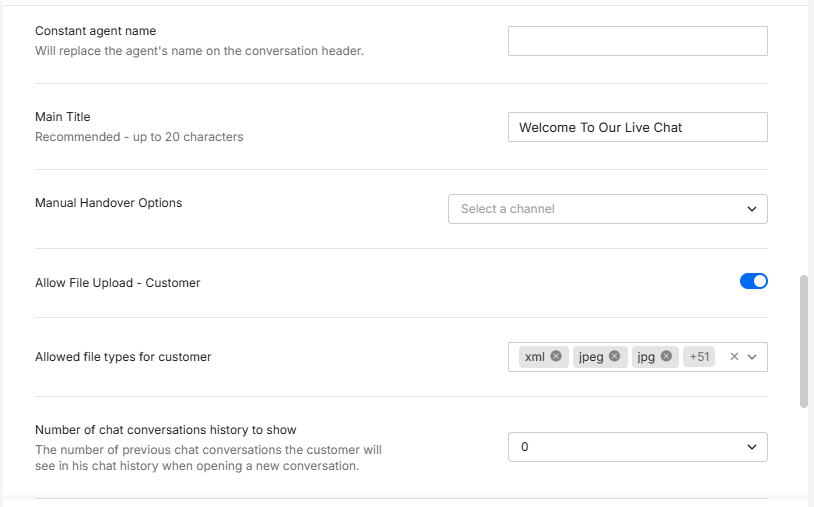Click chevron beside the 0 history value
Image resolution: width=814 pixels, height=507 pixels.
coord(752,447)
